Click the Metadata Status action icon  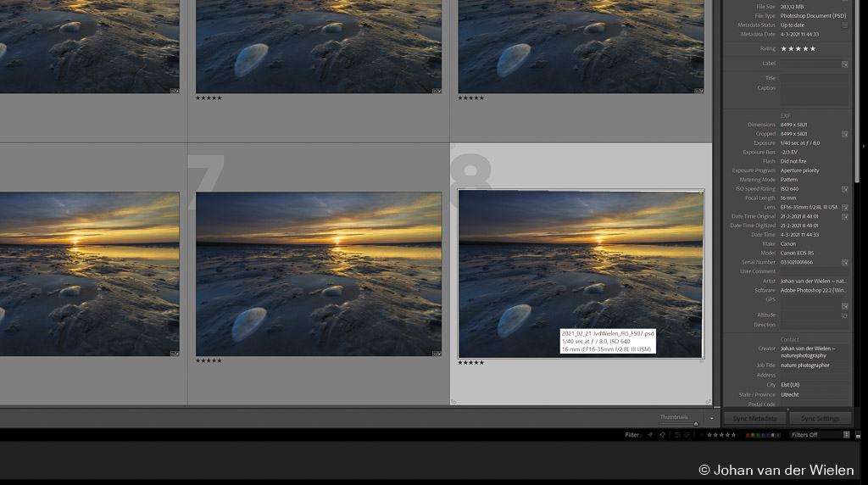coord(844,25)
